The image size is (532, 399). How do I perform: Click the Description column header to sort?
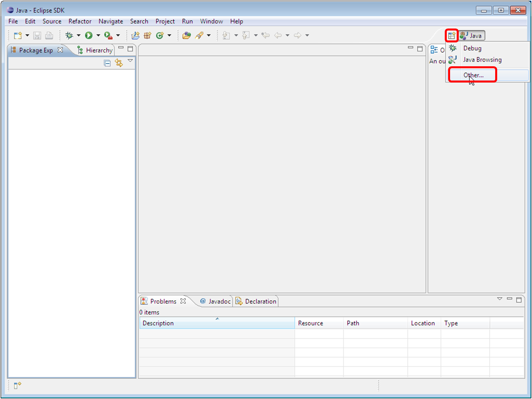pyautogui.click(x=217, y=323)
